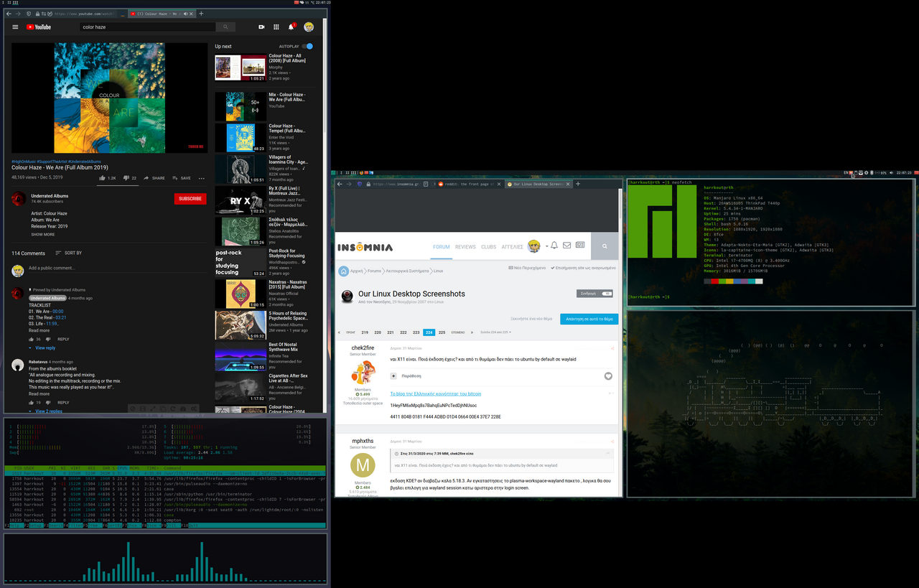The height and width of the screenshot is (588, 919).
Task: Open the Insomnia activity stream newspaper icon
Action: click(579, 246)
